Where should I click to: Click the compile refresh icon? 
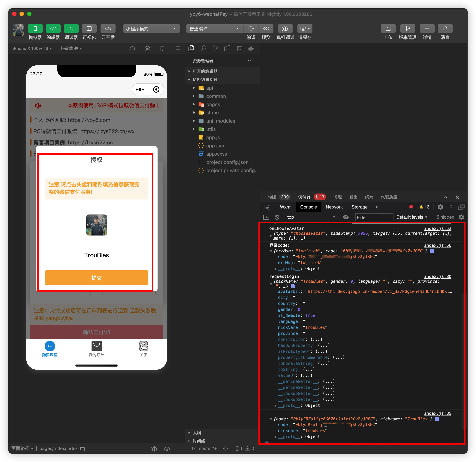(251, 29)
